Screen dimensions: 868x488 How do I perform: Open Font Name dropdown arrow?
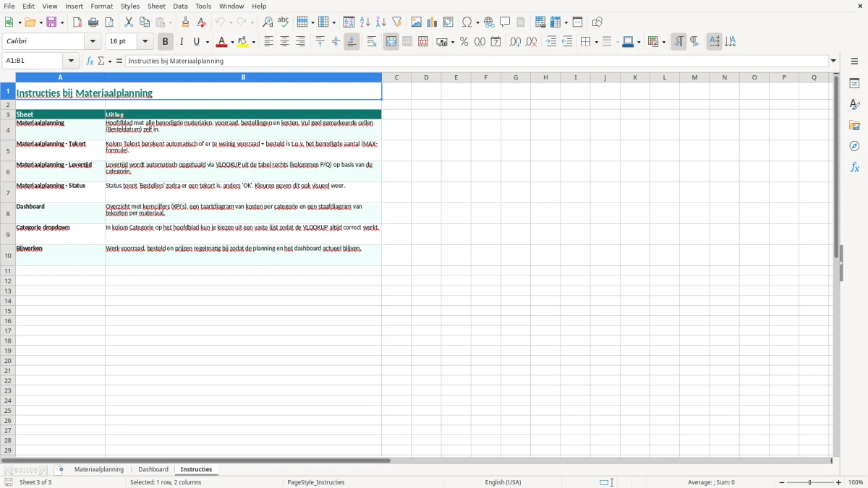[93, 42]
